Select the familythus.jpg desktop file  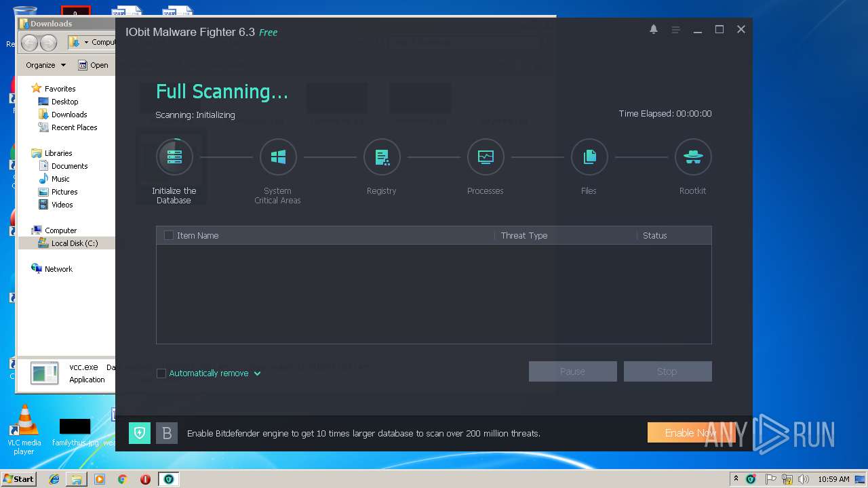click(75, 432)
